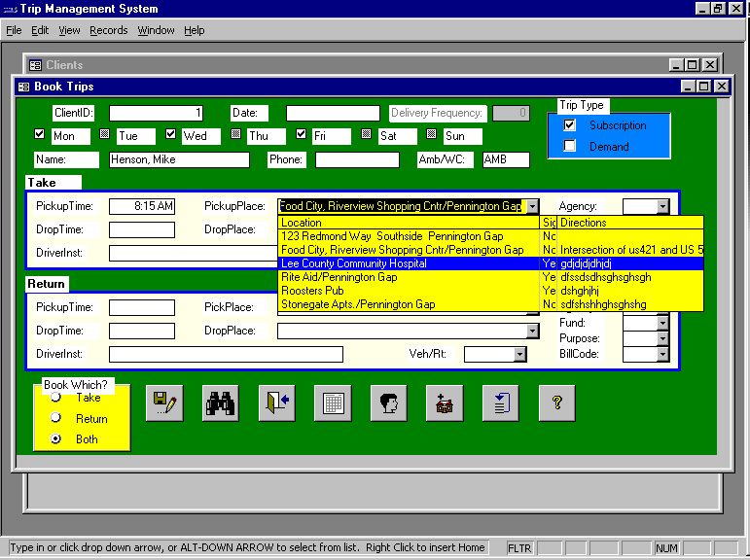Image resolution: width=750 pixels, height=560 pixels.
Task: Open the BillCode dropdown
Action: click(x=662, y=354)
